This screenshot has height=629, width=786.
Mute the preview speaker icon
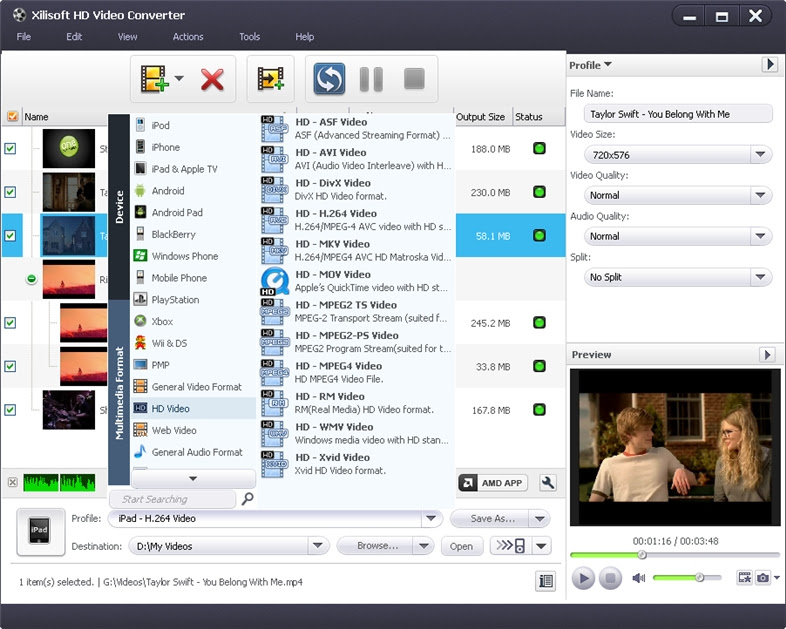pyautogui.click(x=639, y=578)
